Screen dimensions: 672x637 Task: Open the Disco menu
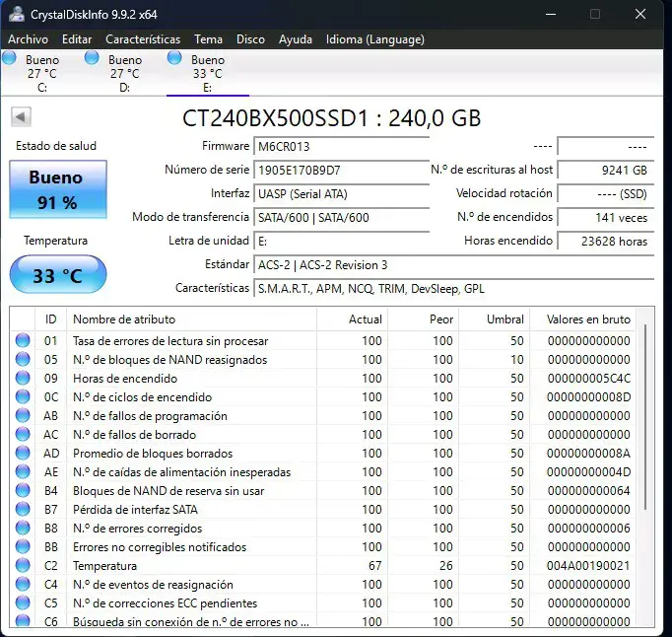click(x=250, y=39)
